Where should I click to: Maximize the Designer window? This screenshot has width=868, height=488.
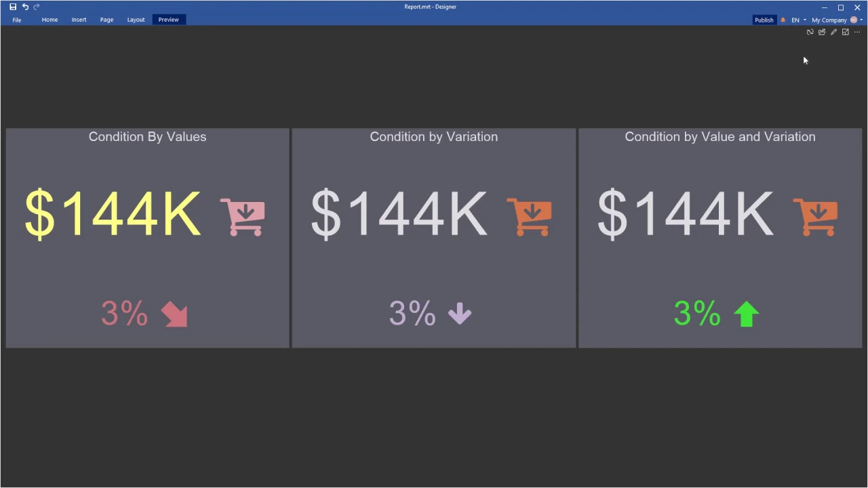[x=840, y=7]
